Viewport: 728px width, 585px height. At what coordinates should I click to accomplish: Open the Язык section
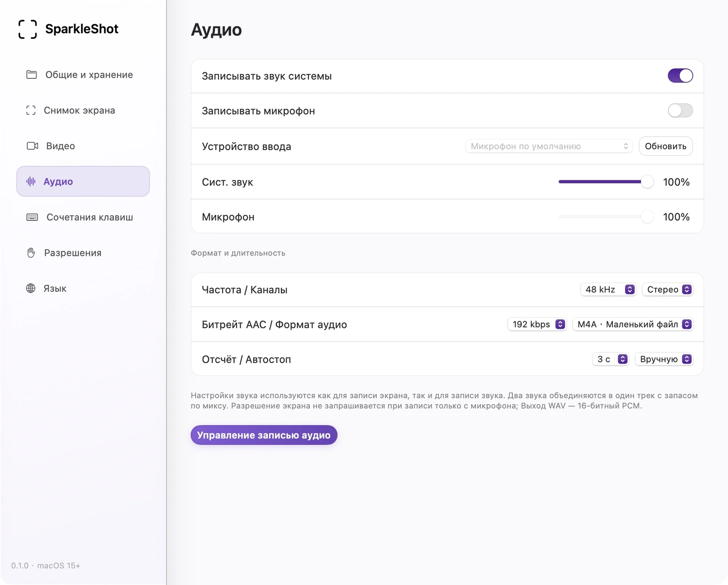(x=83, y=288)
